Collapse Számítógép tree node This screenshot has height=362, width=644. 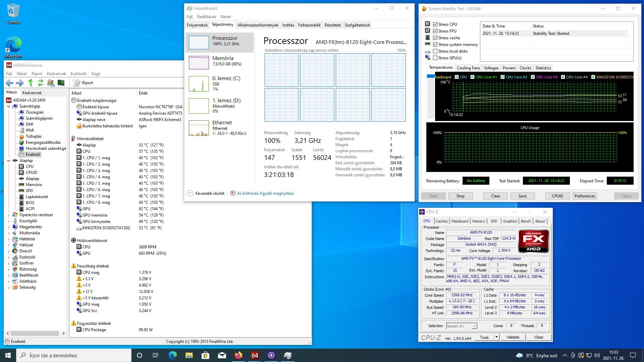pos(8,106)
